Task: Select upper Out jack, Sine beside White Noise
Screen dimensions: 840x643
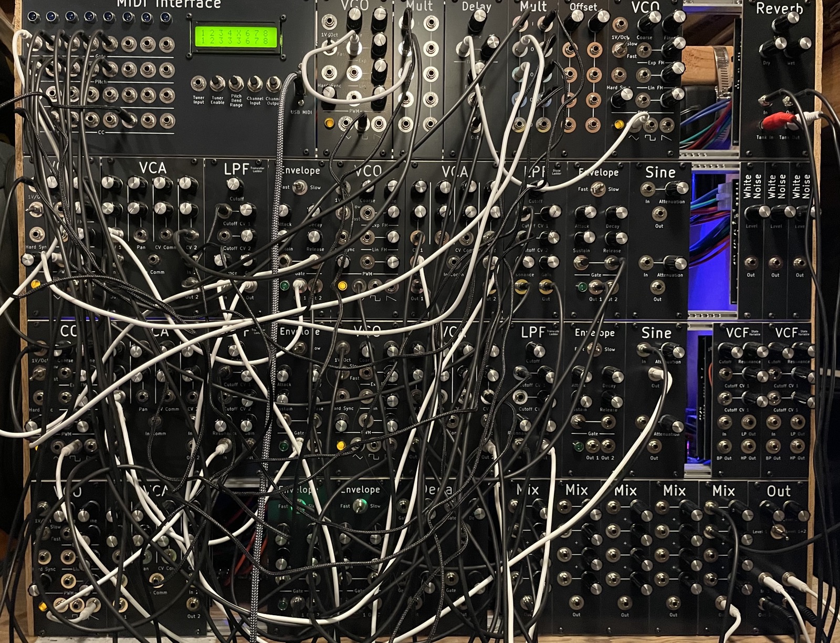Action: pyautogui.click(x=659, y=214)
